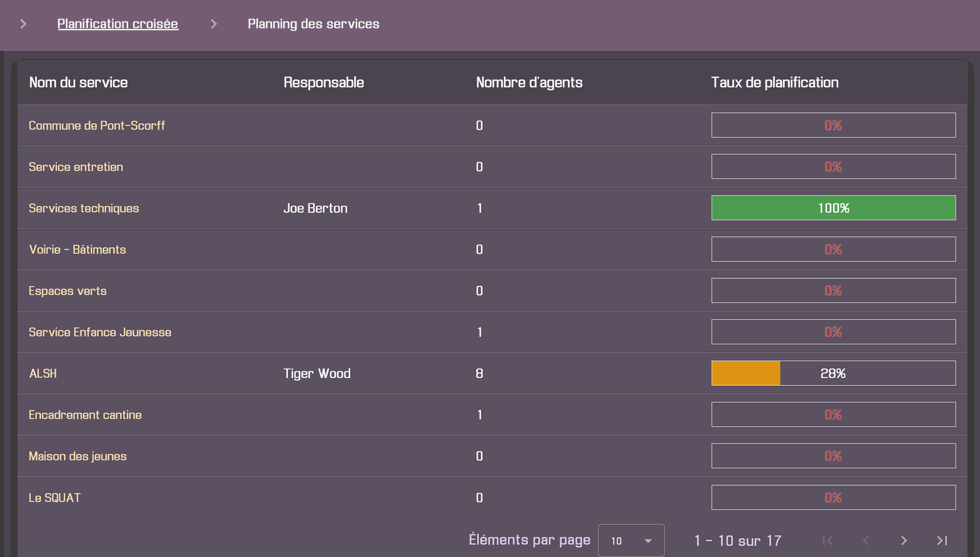The image size is (980, 557).
Task: Click the 0% bar for Commune de Pont-Scorff
Action: [x=834, y=125]
